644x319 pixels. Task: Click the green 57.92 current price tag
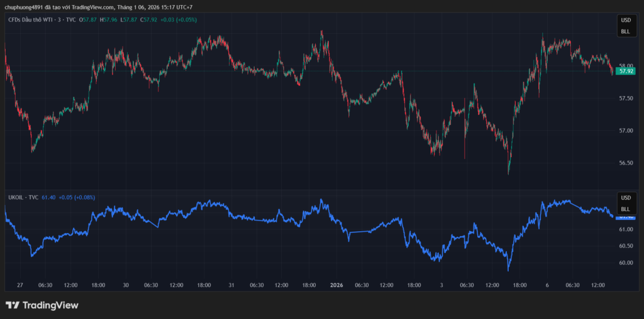(625, 72)
